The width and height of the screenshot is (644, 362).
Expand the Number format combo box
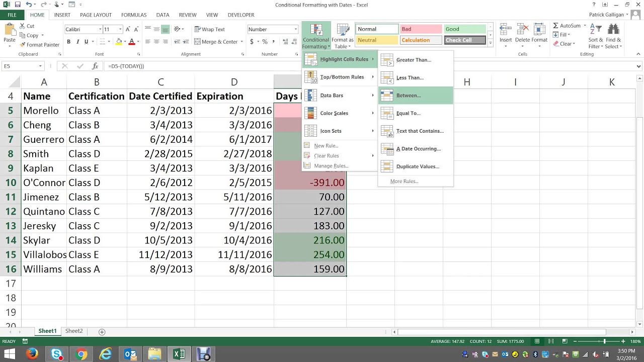[x=295, y=29]
